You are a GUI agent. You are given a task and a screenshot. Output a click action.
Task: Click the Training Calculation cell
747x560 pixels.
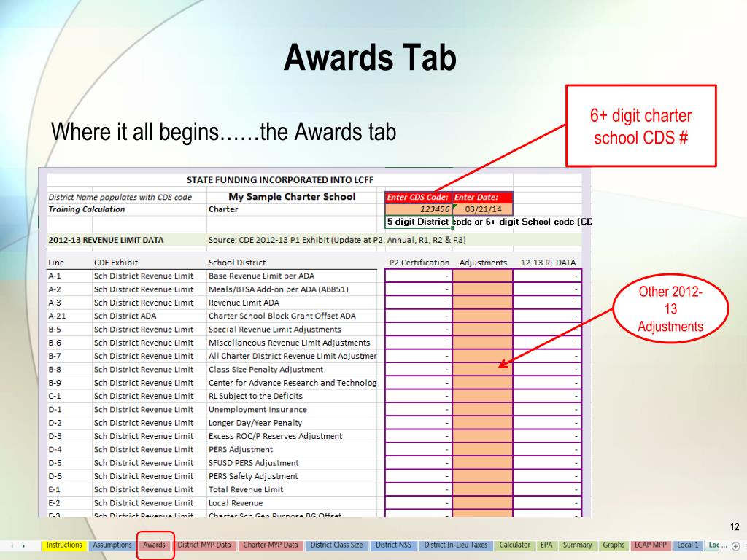point(87,209)
